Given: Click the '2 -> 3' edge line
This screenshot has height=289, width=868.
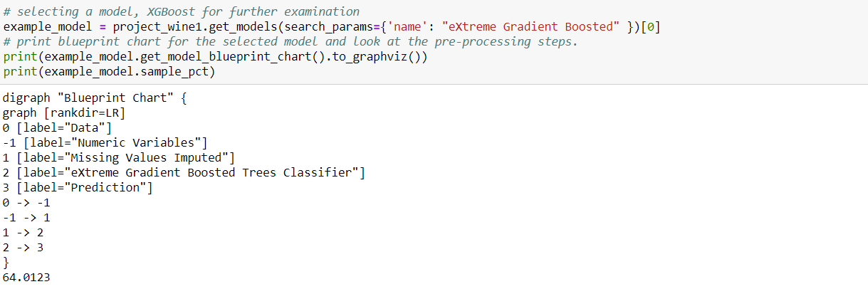Looking at the screenshot, I should [23, 248].
